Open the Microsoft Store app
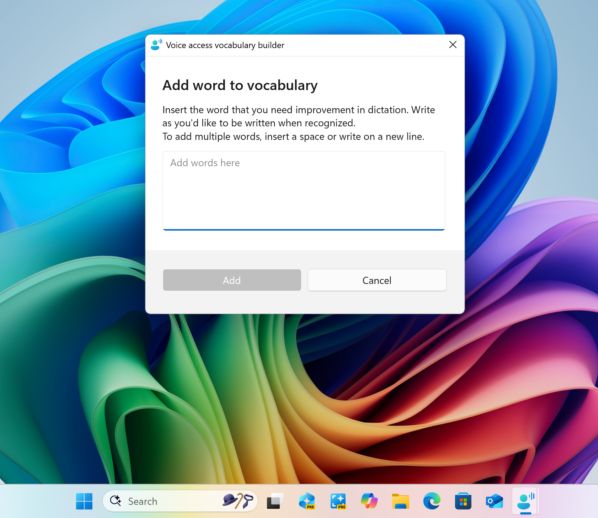The width and height of the screenshot is (598, 518). (463, 501)
